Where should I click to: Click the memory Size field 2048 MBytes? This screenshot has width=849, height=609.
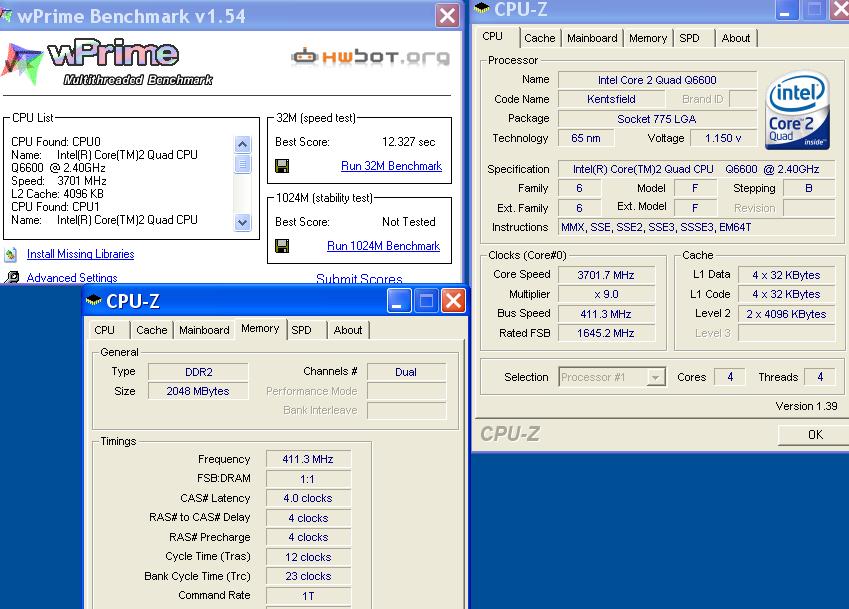pyautogui.click(x=198, y=391)
